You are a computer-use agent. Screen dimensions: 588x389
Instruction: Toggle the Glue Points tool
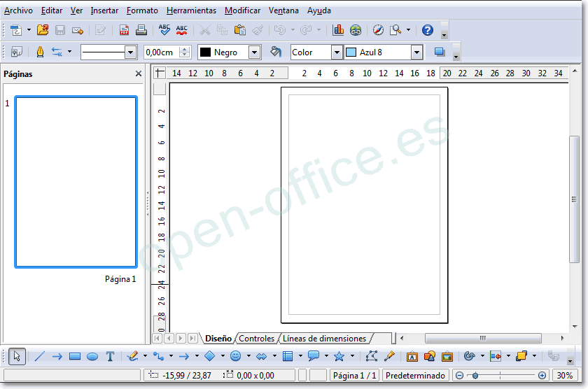(389, 356)
